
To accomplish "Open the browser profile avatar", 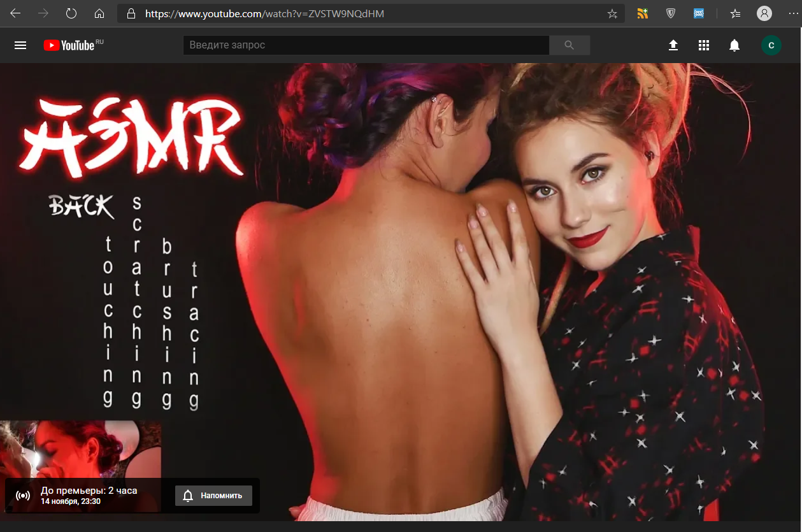I will tap(764, 13).
